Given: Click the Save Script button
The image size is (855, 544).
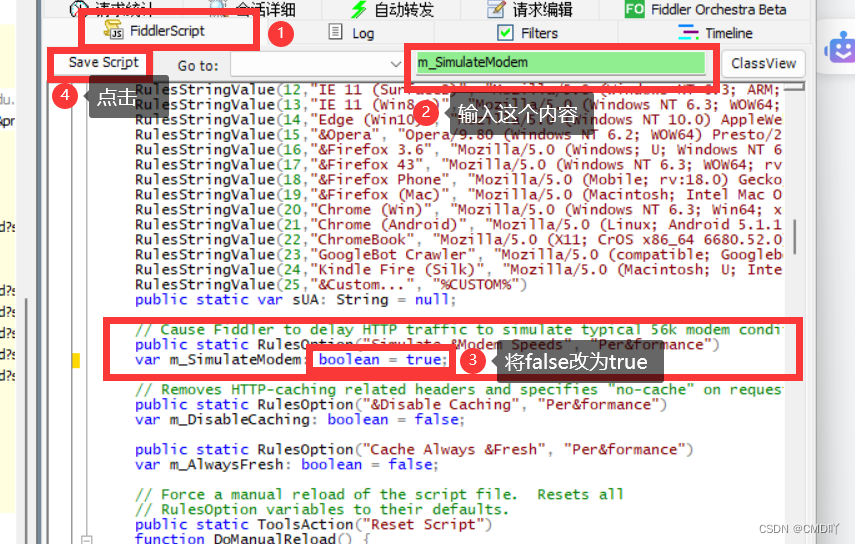Looking at the screenshot, I should [x=104, y=63].
